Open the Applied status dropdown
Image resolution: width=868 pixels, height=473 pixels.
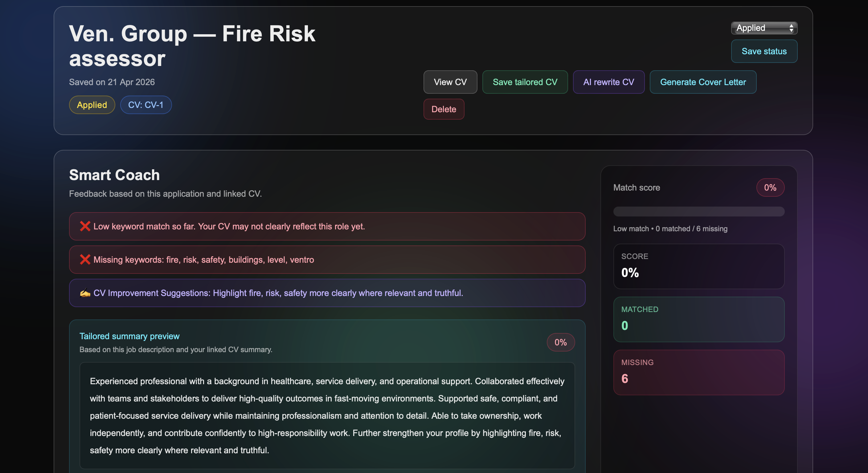[764, 28]
